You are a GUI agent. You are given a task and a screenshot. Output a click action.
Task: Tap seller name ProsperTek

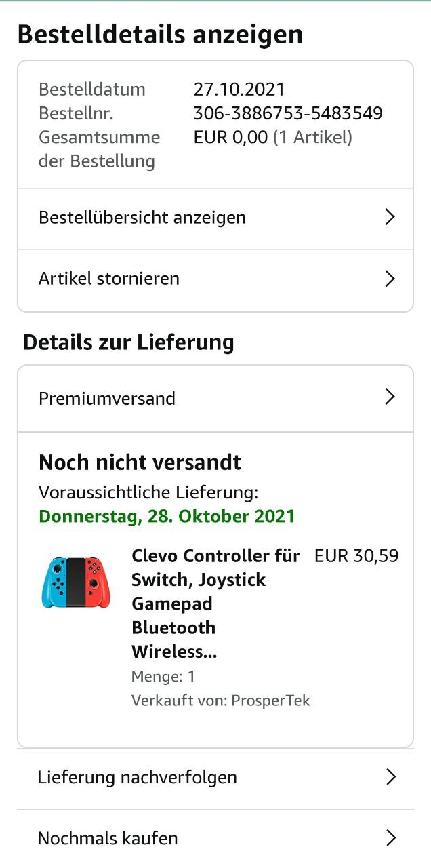point(270,701)
